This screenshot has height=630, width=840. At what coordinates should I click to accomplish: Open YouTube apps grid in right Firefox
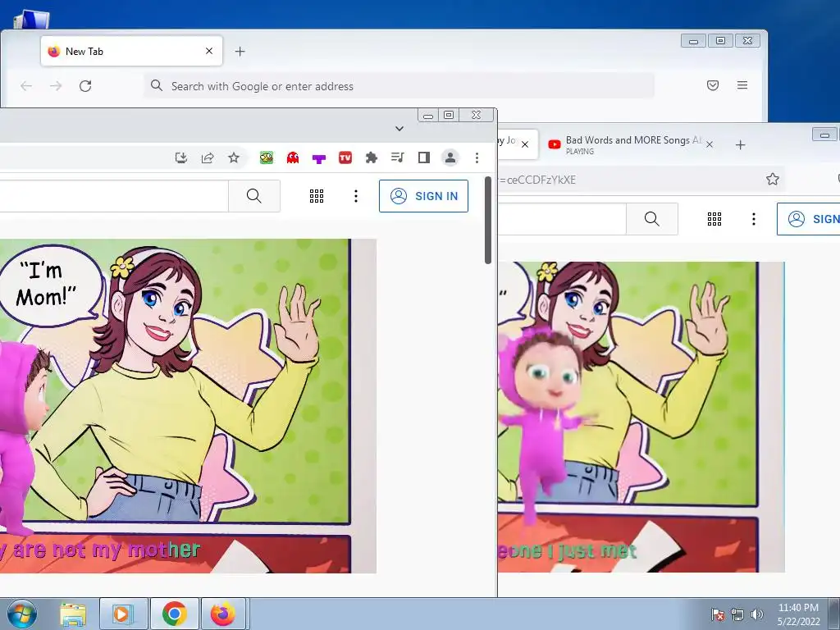[714, 218]
